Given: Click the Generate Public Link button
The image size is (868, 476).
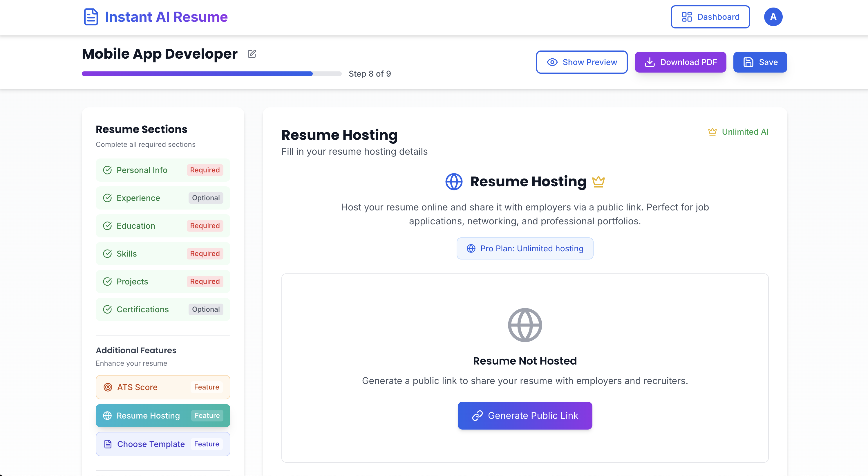Looking at the screenshot, I should [525, 415].
